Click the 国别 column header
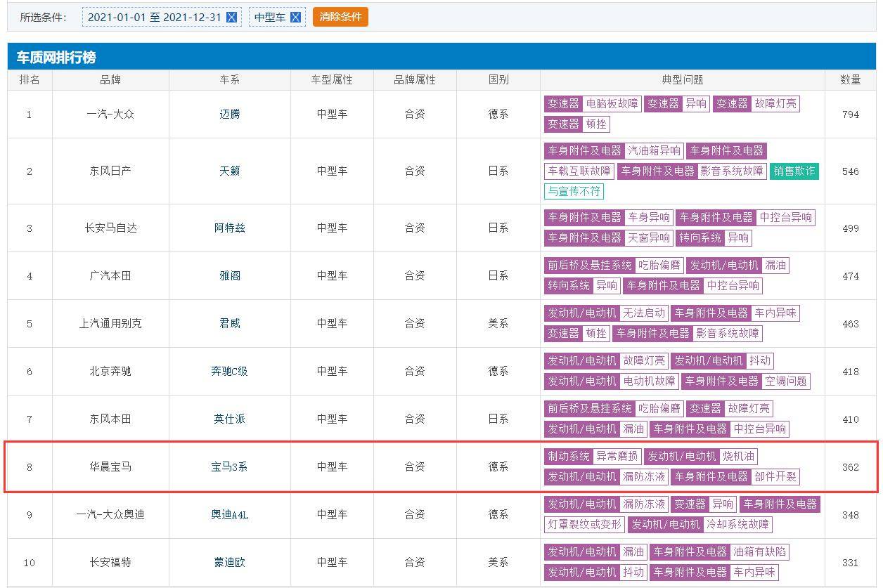The width and height of the screenshot is (883, 588). (498, 80)
